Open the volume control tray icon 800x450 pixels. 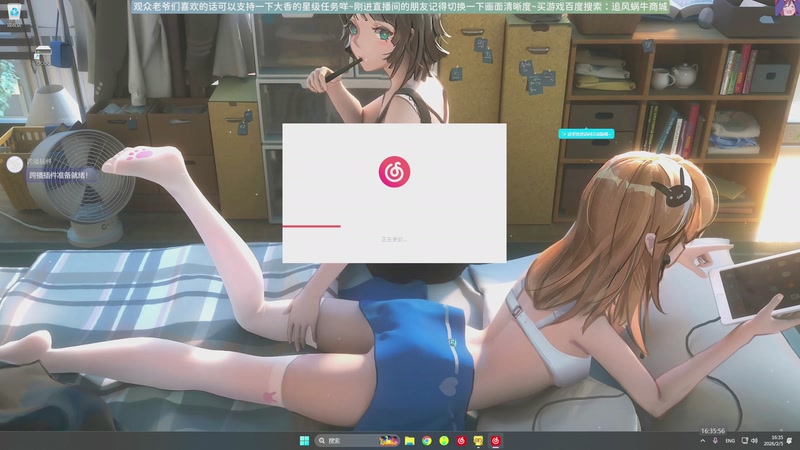[754, 441]
